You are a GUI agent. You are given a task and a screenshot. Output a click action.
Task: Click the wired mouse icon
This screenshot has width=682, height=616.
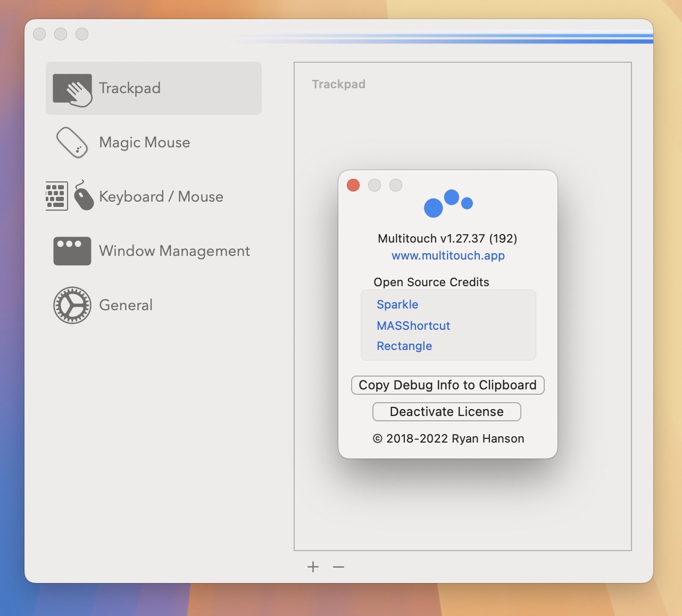(84, 196)
